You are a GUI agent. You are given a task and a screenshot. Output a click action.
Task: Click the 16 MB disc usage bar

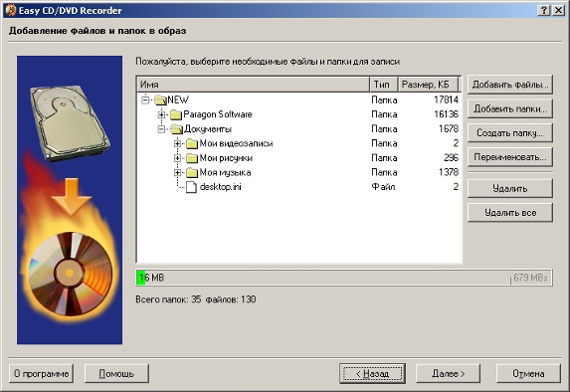tap(344, 278)
